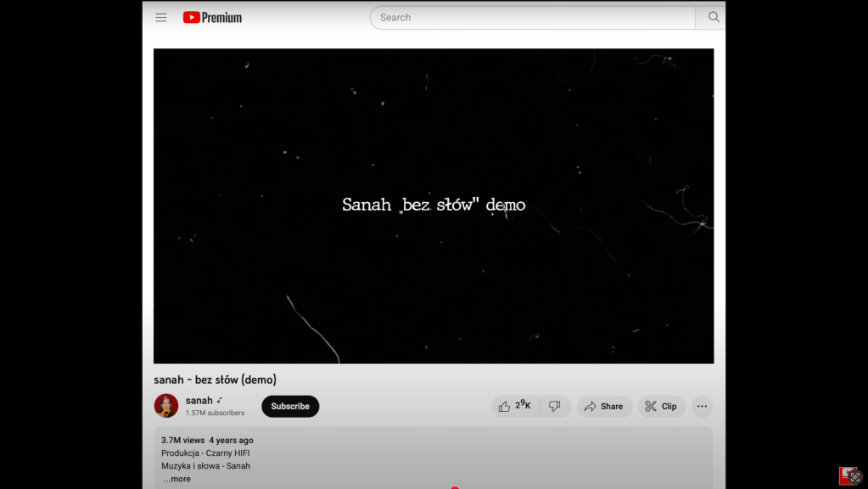Subscribe to the sanah channel
Screen dimensions: 868x489
coord(290,407)
